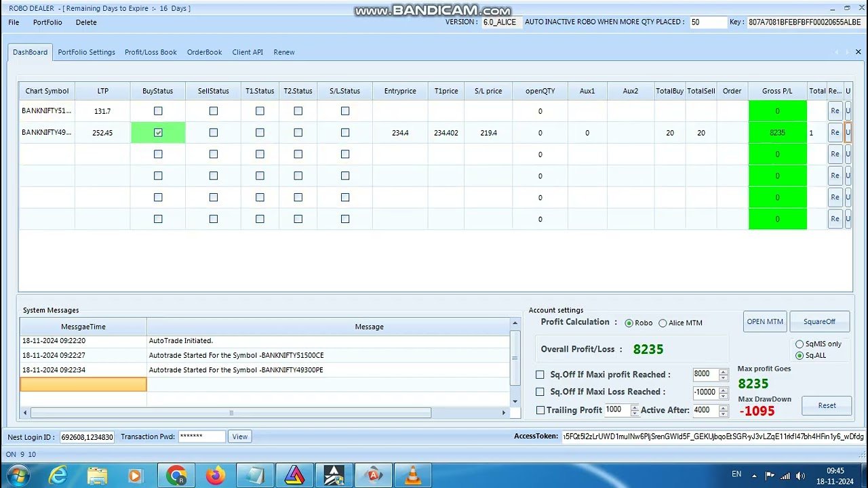
Task: Open Action Center flag tray icon
Action: point(770,475)
